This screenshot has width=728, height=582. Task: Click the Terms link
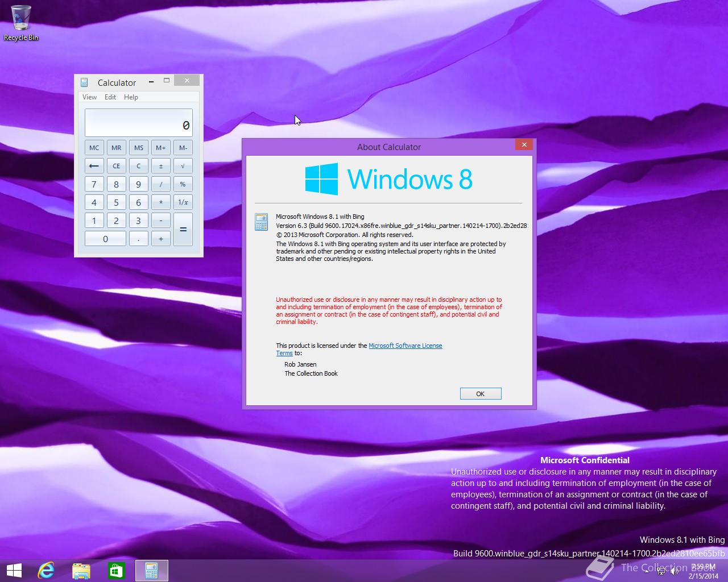click(x=284, y=353)
